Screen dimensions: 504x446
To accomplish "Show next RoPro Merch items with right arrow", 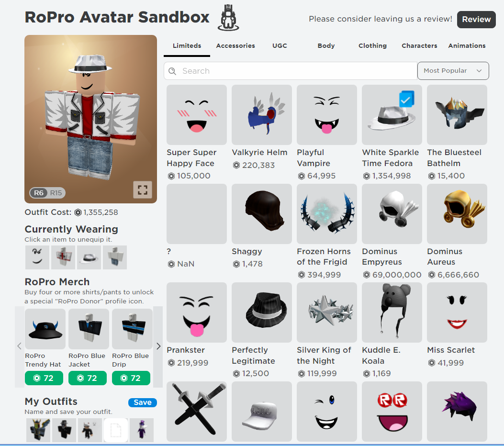I will (x=158, y=346).
